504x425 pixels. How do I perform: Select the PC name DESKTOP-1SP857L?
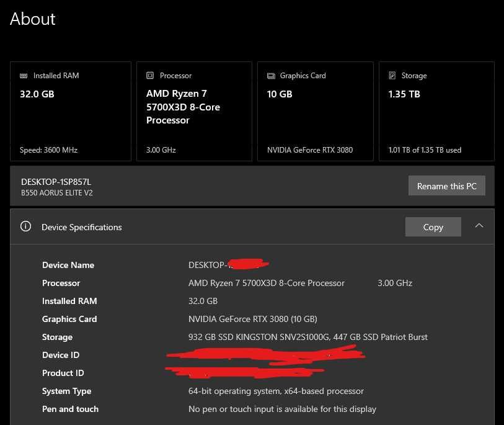[56, 182]
